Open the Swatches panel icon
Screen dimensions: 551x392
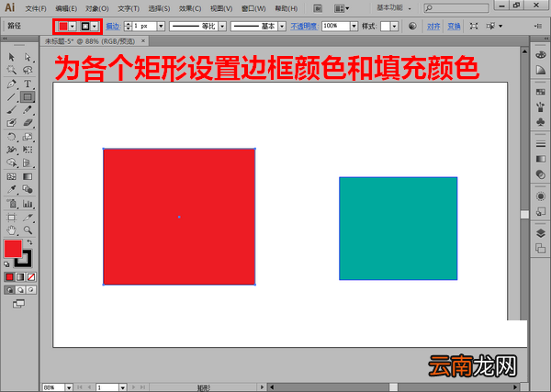(541, 92)
